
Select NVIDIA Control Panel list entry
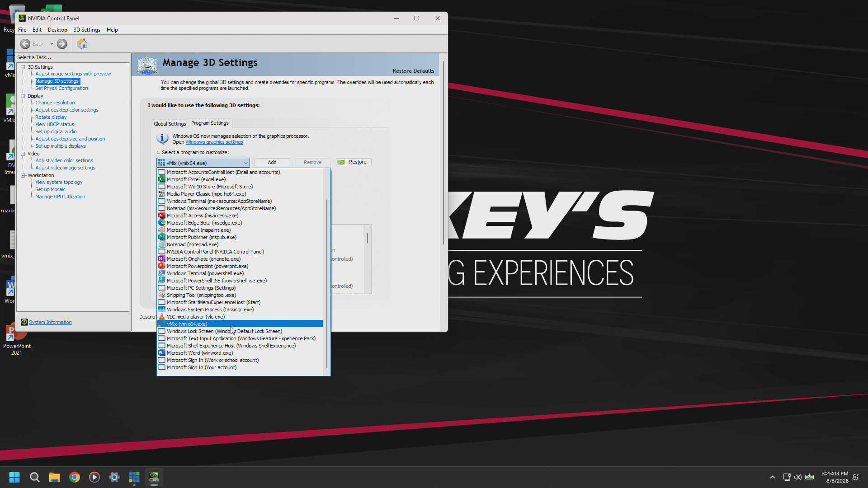(x=240, y=252)
